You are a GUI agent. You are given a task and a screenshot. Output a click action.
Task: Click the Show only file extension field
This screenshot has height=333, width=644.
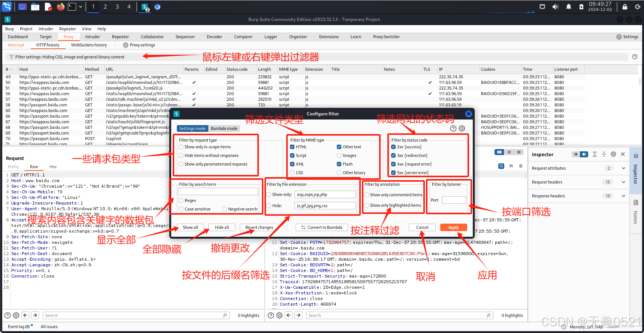click(x=325, y=194)
